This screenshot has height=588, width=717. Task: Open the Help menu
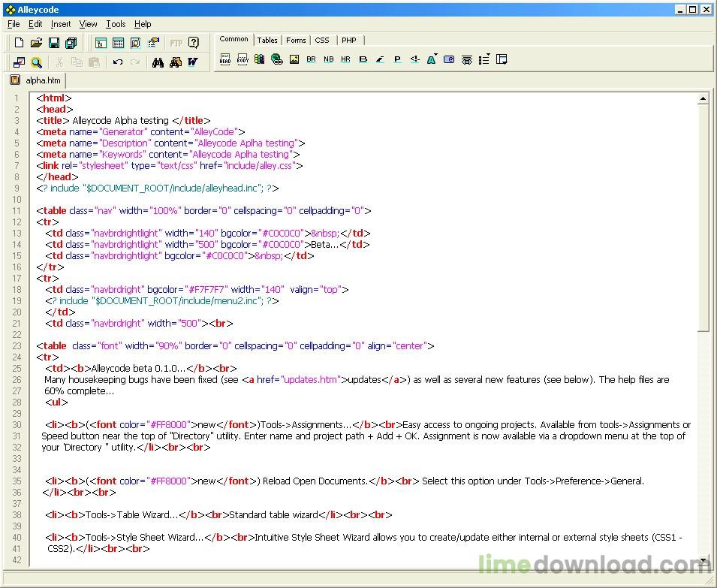click(143, 24)
